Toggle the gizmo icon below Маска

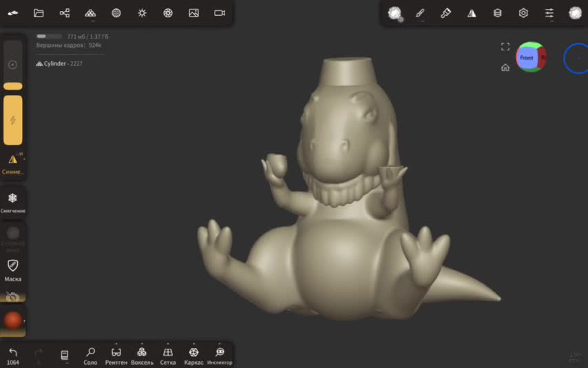point(13,296)
